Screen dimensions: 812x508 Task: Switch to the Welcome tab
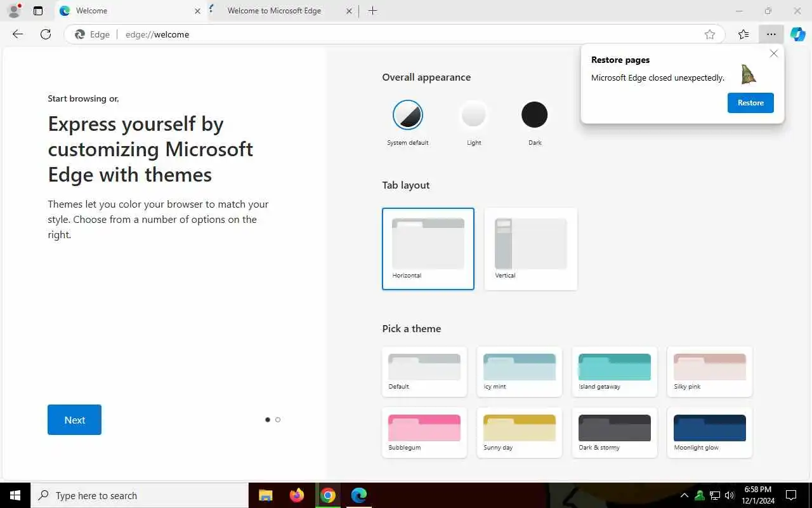click(x=130, y=11)
